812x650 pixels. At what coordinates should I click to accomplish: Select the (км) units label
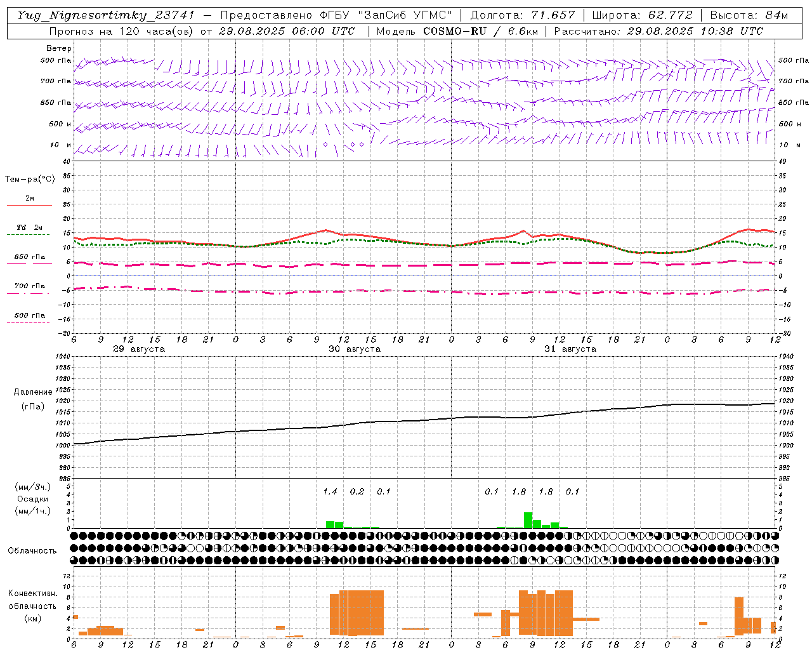[x=33, y=618]
